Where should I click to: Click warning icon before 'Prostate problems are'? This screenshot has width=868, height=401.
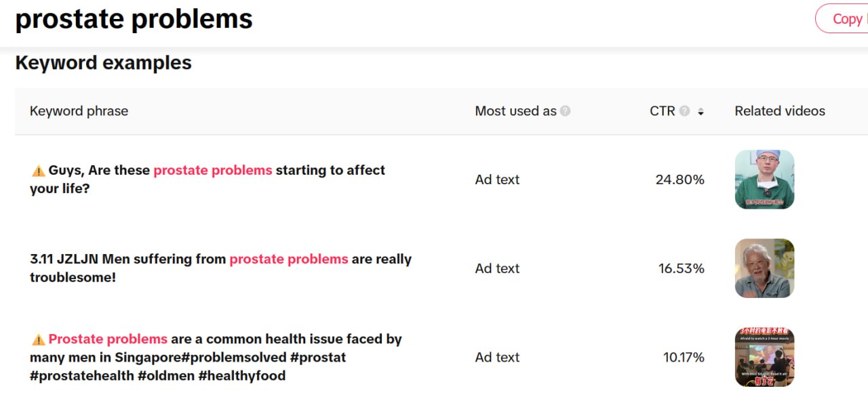point(38,339)
